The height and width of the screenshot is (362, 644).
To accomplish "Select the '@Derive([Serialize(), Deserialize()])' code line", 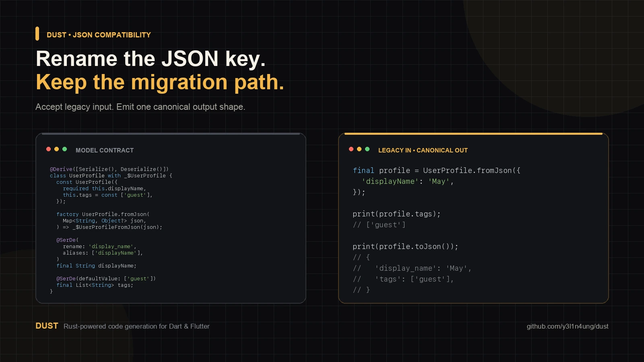I will click(109, 169).
